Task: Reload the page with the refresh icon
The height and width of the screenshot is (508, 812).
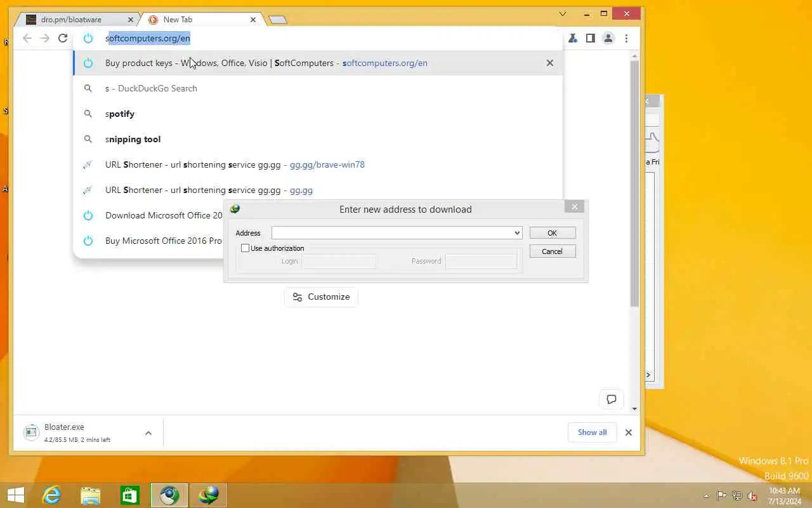Action: click(x=63, y=38)
